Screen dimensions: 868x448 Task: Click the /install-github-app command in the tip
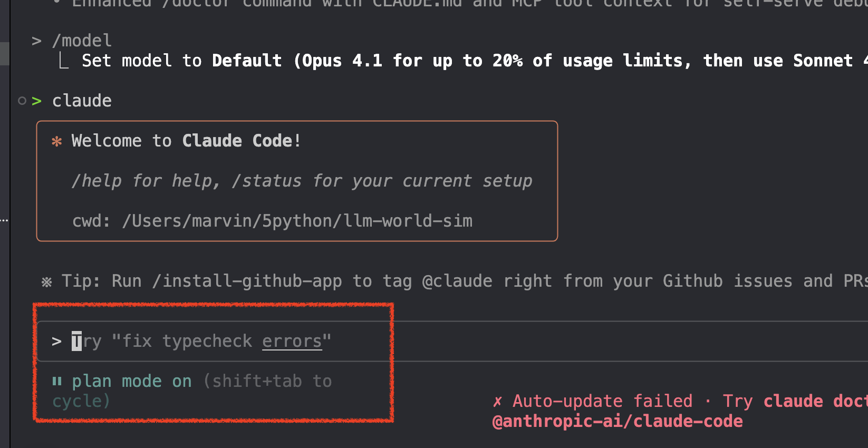point(247,281)
